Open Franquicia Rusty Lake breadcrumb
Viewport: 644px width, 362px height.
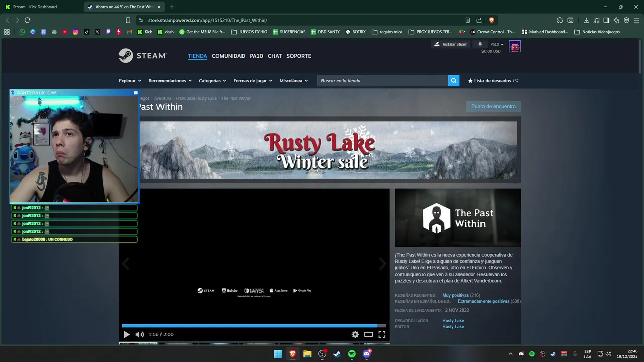click(196, 98)
